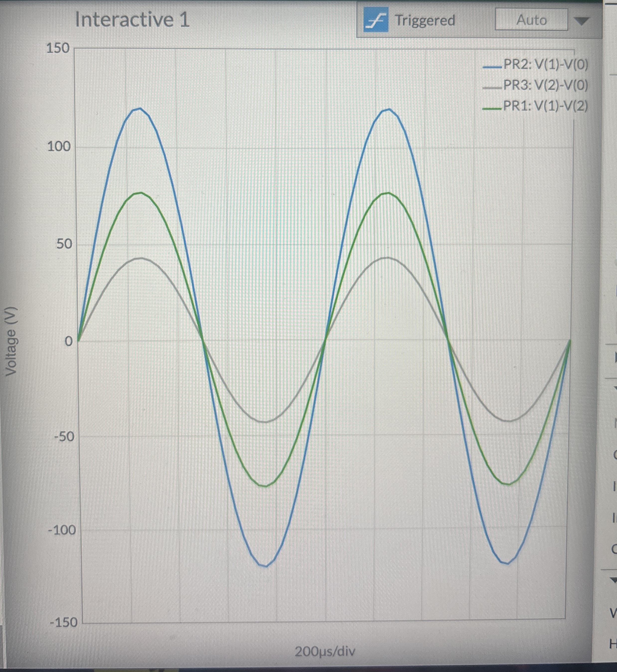This screenshot has width=617, height=672.
Task: Click the 'Interactive 1' title
Action: coord(132,19)
